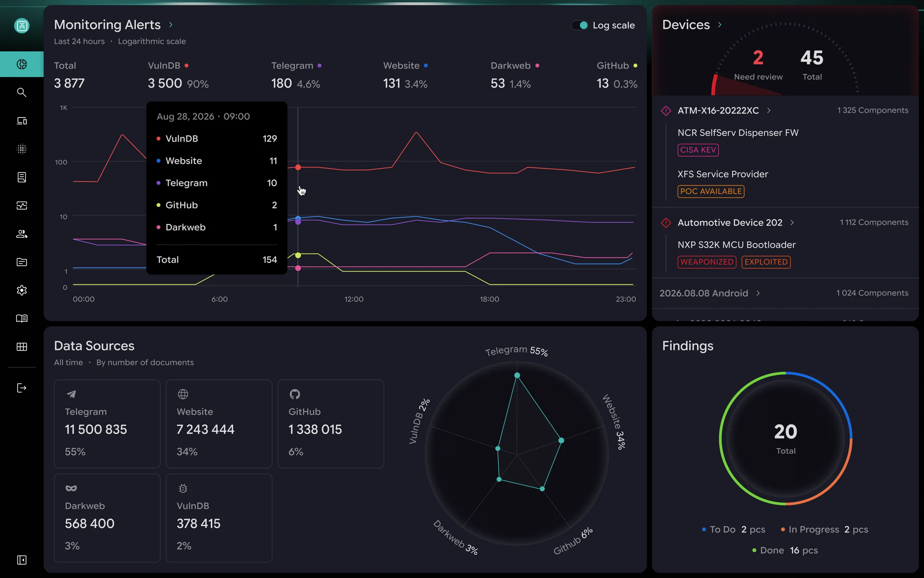Click the GitHub yellow point at 09:00
924x578 pixels.
click(x=298, y=255)
